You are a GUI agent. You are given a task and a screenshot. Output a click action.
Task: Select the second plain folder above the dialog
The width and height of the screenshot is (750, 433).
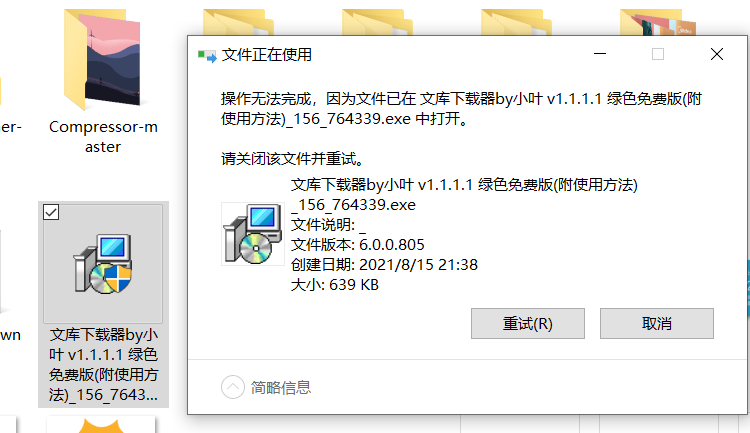point(377,22)
